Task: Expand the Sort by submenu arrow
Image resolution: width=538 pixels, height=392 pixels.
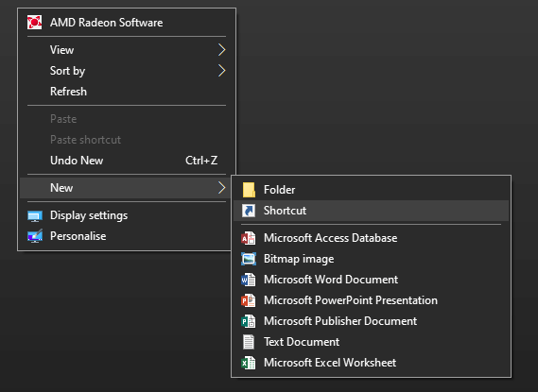Action: [x=221, y=71]
